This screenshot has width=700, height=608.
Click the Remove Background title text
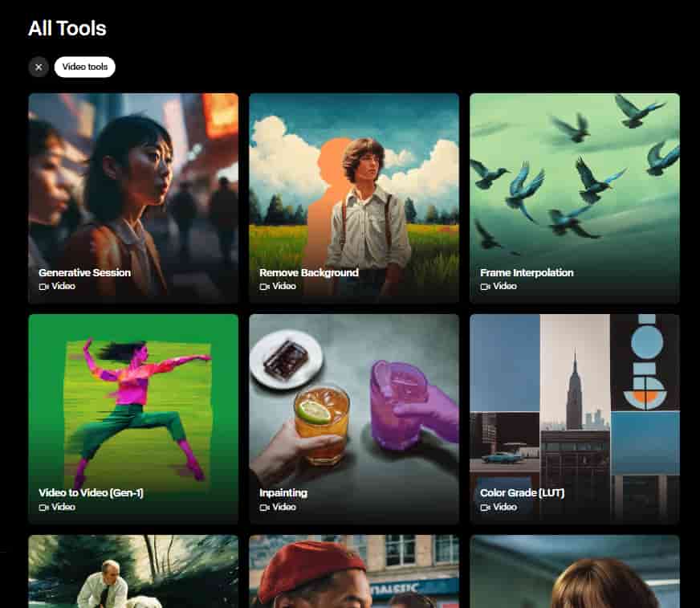click(x=309, y=272)
